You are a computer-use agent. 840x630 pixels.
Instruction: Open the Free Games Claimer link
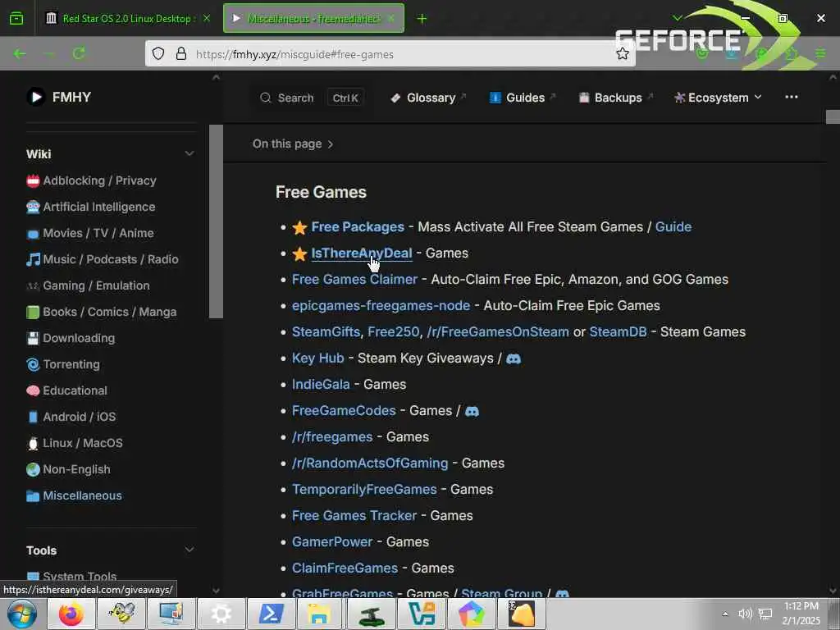coord(354,279)
